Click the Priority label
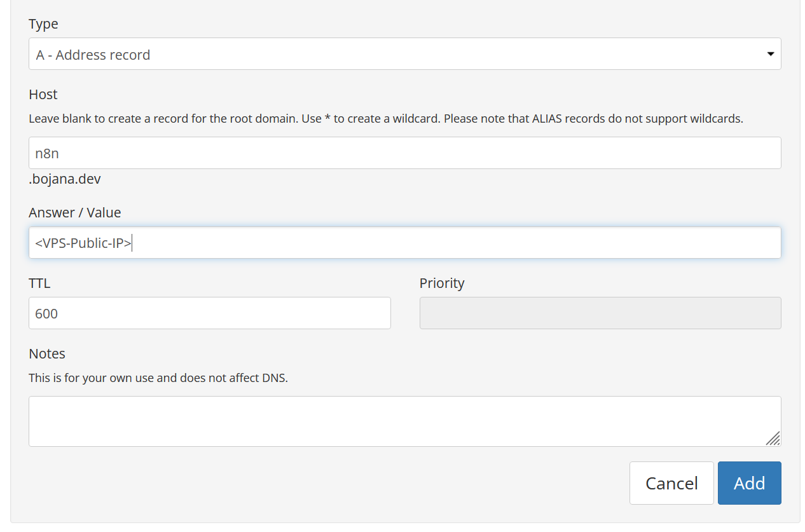The image size is (805, 532). [x=442, y=283]
